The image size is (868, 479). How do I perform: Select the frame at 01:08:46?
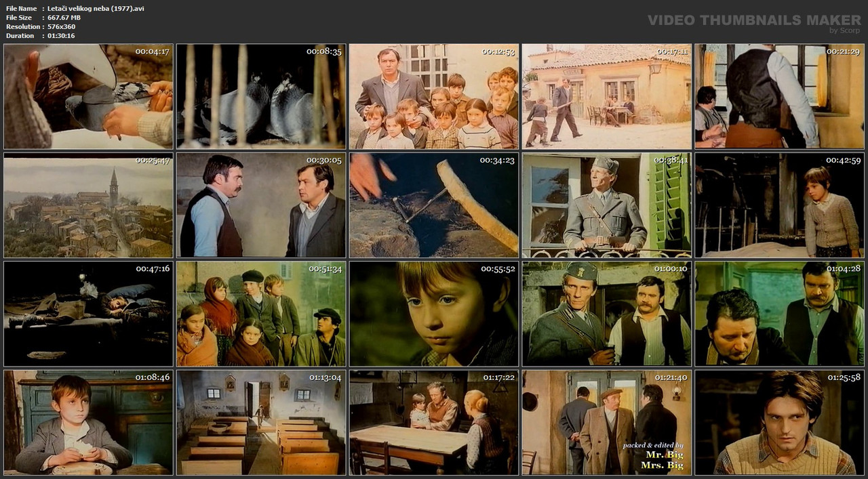coord(88,422)
